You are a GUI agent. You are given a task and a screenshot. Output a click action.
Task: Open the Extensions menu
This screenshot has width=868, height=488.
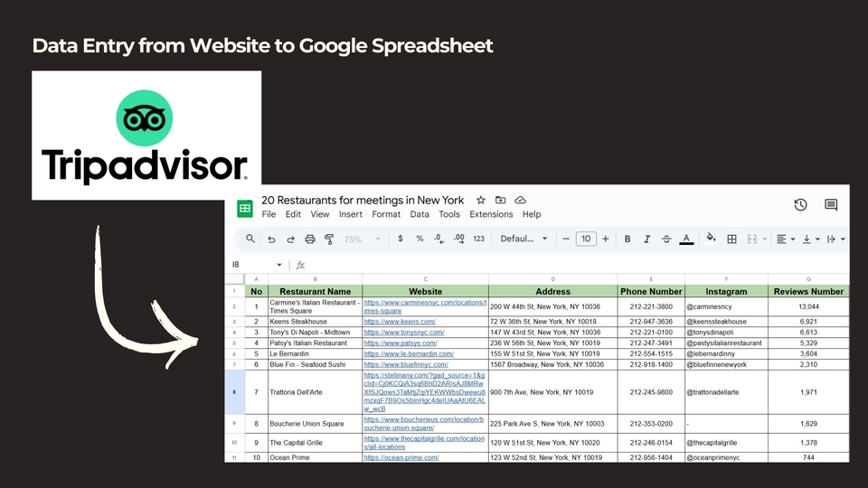[491, 214]
